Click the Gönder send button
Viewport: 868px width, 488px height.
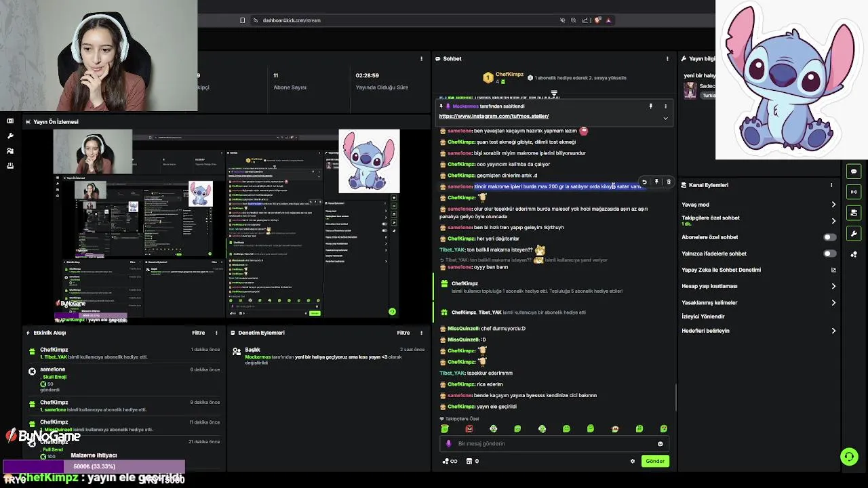pyautogui.click(x=655, y=461)
